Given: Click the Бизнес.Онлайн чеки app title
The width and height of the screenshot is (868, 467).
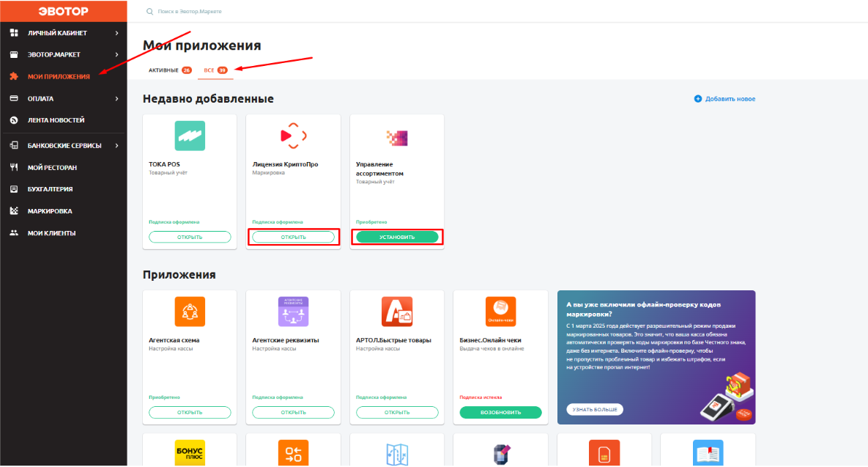Looking at the screenshot, I should pos(490,340).
